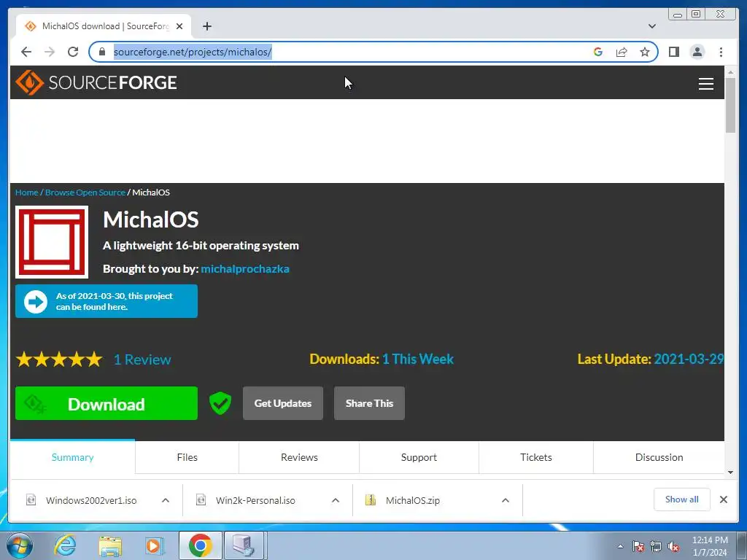Click the green Download button
This screenshot has width=747, height=560.
107,403
